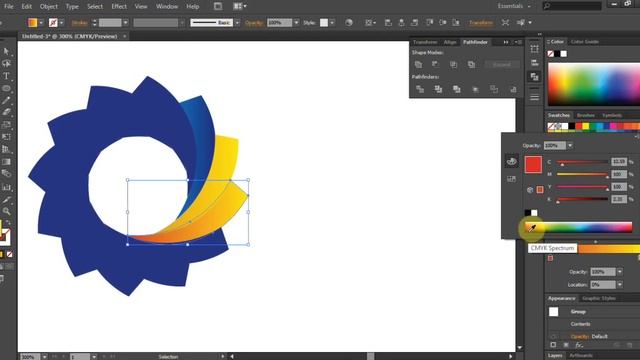Close the Untitled-3 document tab
This screenshot has width=640, height=360.
(124, 36)
